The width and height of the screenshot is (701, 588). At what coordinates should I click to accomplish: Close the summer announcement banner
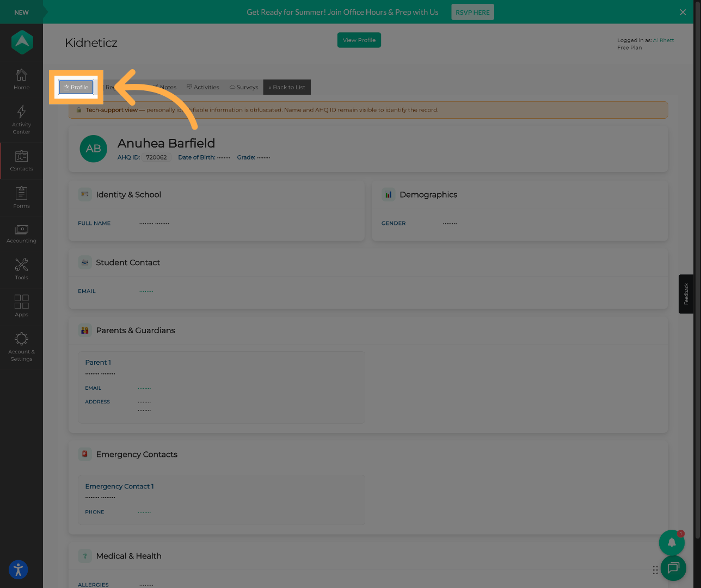pyautogui.click(x=682, y=12)
